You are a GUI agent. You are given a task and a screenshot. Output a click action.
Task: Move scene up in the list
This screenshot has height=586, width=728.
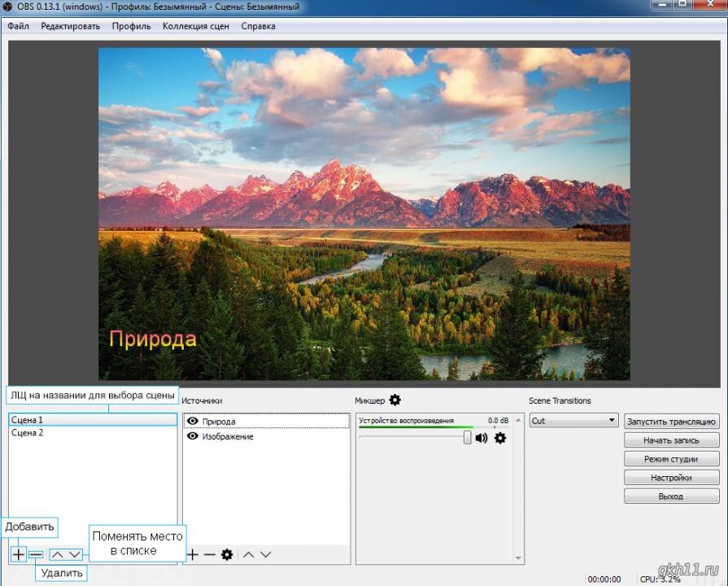(57, 554)
